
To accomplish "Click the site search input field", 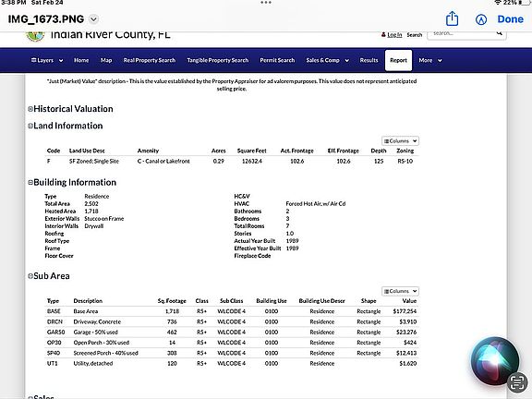I will pos(462,34).
